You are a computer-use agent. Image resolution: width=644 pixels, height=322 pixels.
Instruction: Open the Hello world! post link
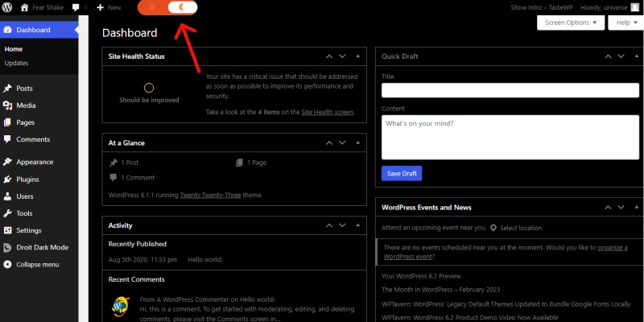(205, 259)
